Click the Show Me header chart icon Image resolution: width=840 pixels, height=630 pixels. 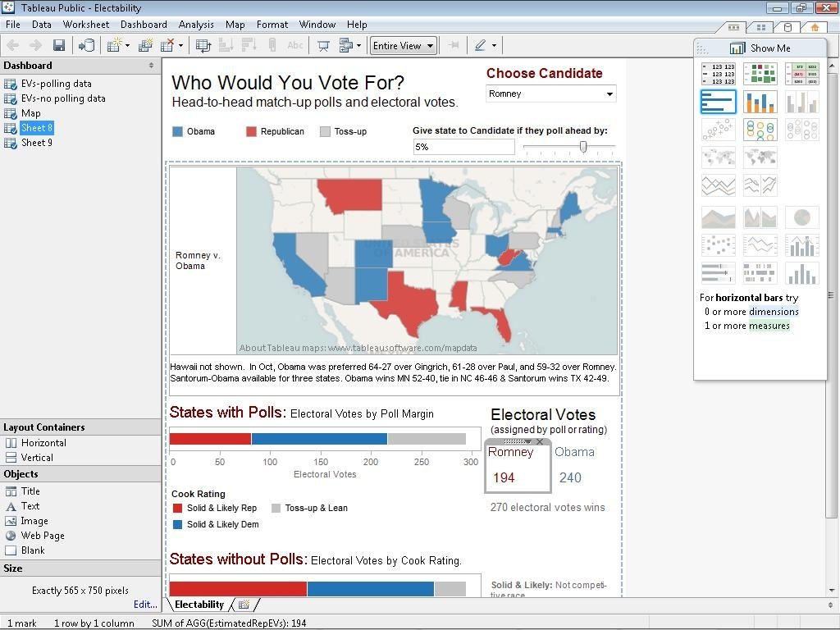(737, 48)
